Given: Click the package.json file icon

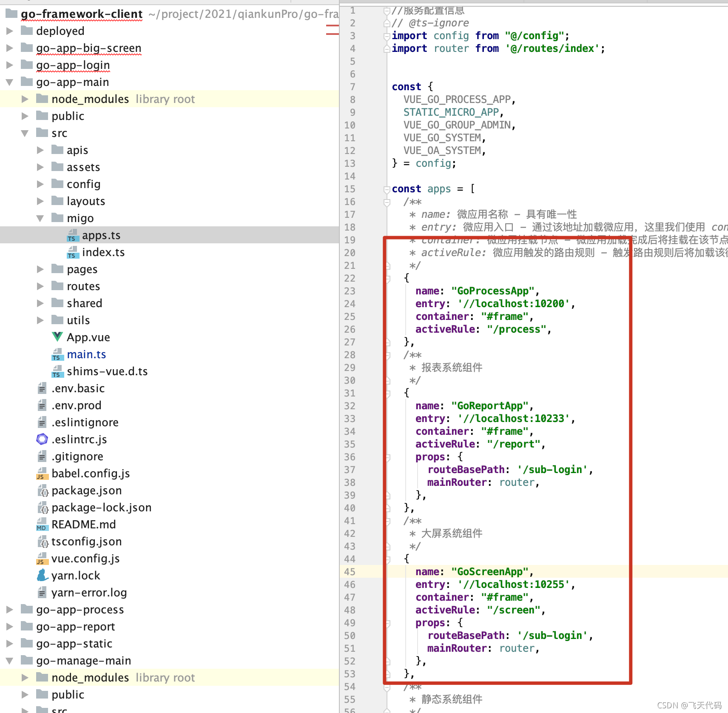Looking at the screenshot, I should click(43, 491).
